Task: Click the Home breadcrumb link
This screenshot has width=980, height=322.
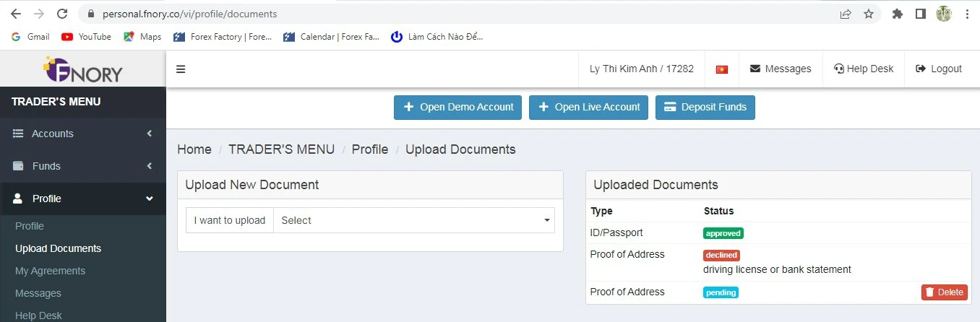Action: 194,149
